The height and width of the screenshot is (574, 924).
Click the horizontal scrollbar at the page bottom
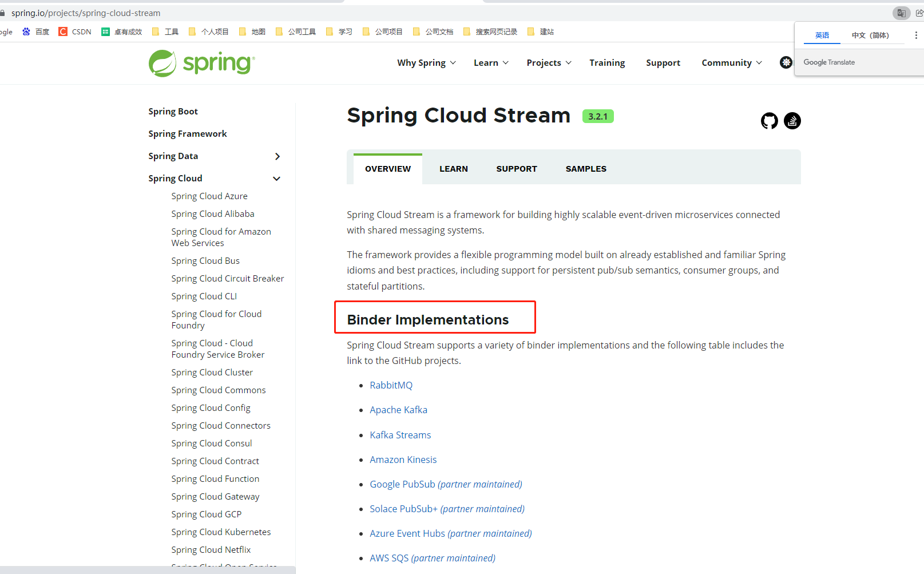tap(148, 570)
